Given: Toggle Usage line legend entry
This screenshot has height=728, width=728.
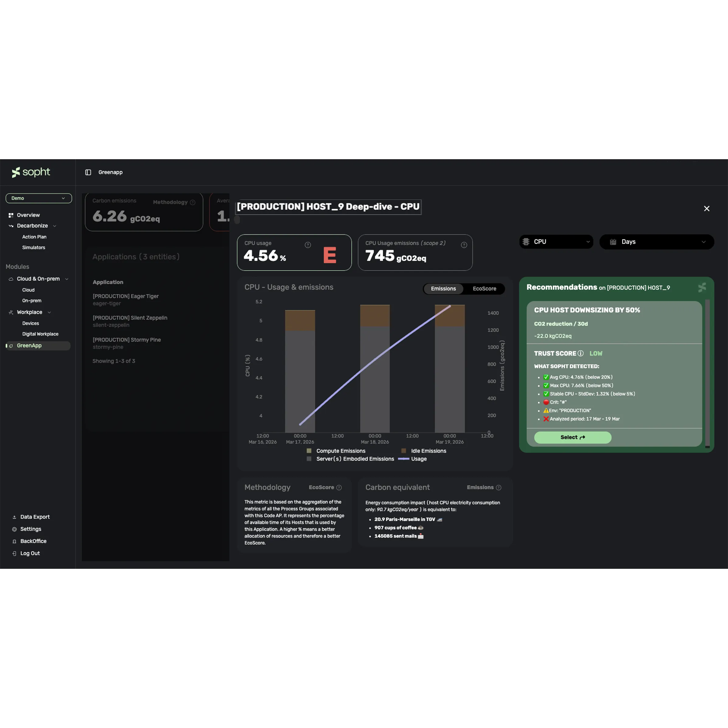Looking at the screenshot, I should click(413, 459).
